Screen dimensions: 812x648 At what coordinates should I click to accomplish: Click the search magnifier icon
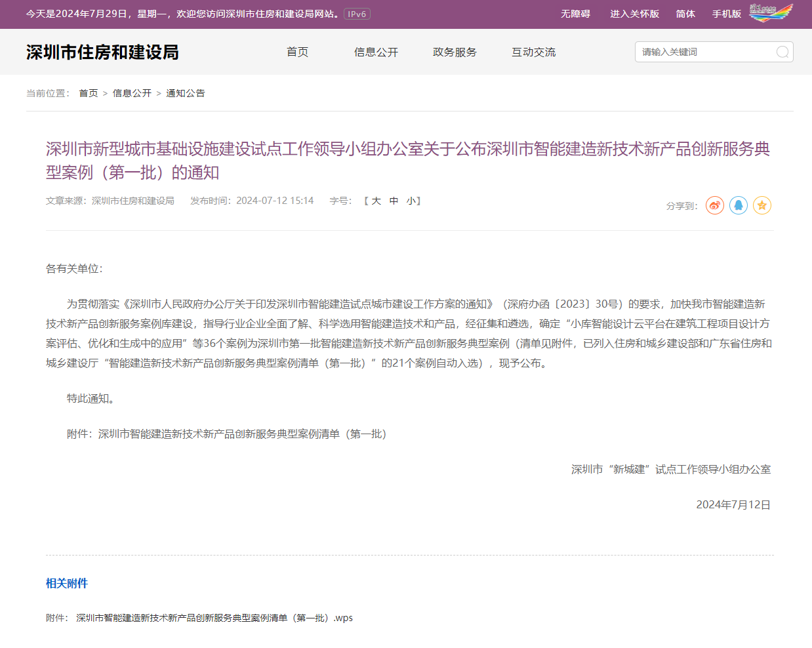782,52
